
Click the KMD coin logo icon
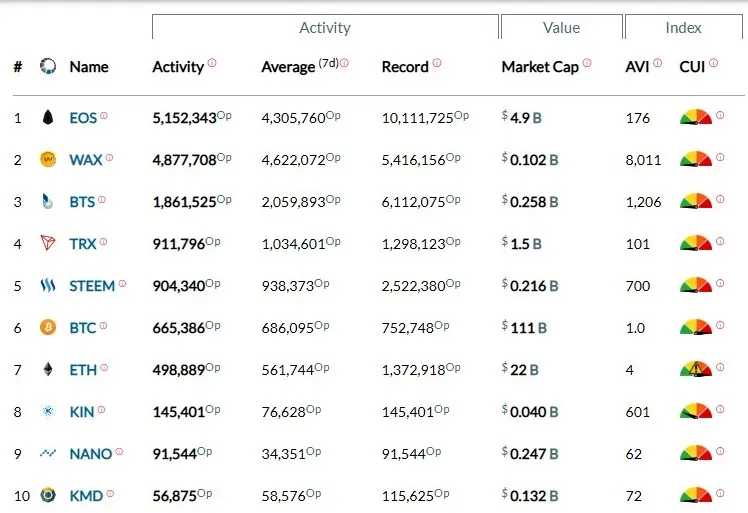[x=48, y=495]
